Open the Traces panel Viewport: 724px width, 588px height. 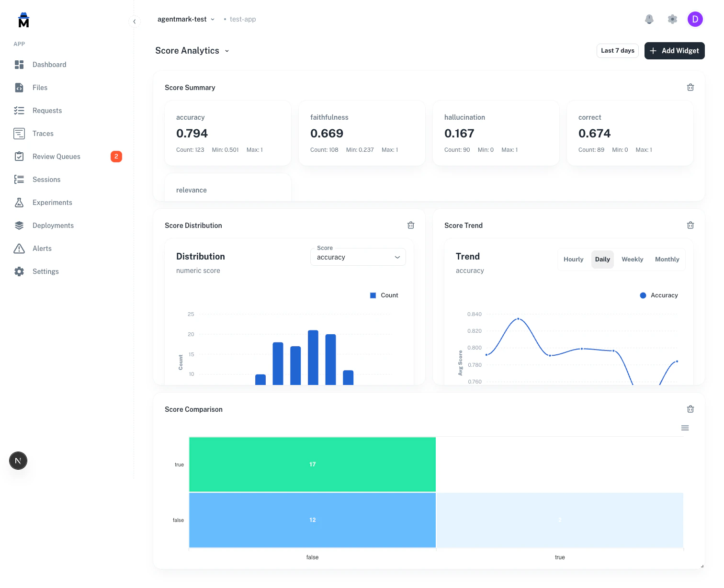pos(43,134)
